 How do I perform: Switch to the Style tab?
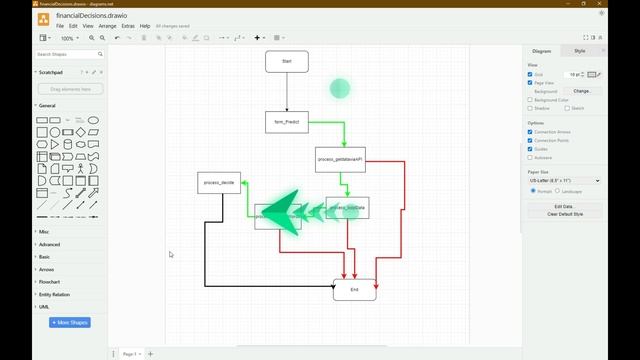(x=580, y=51)
